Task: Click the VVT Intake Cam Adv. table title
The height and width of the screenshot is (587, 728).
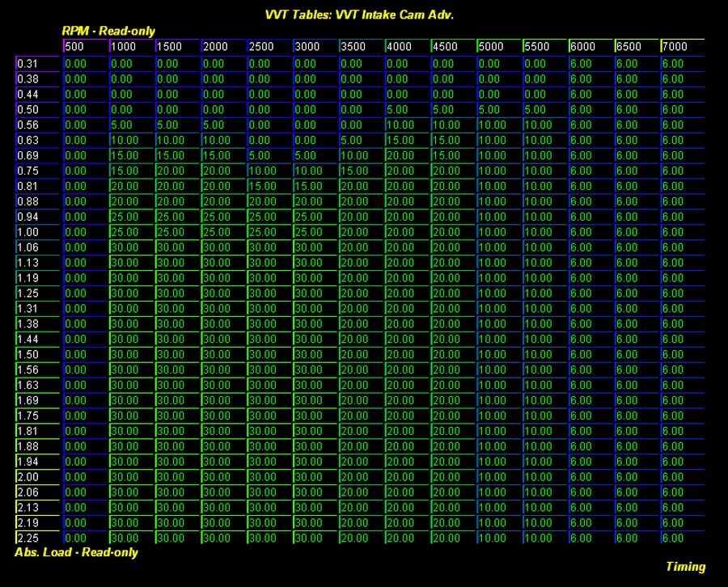Action: tap(365, 15)
